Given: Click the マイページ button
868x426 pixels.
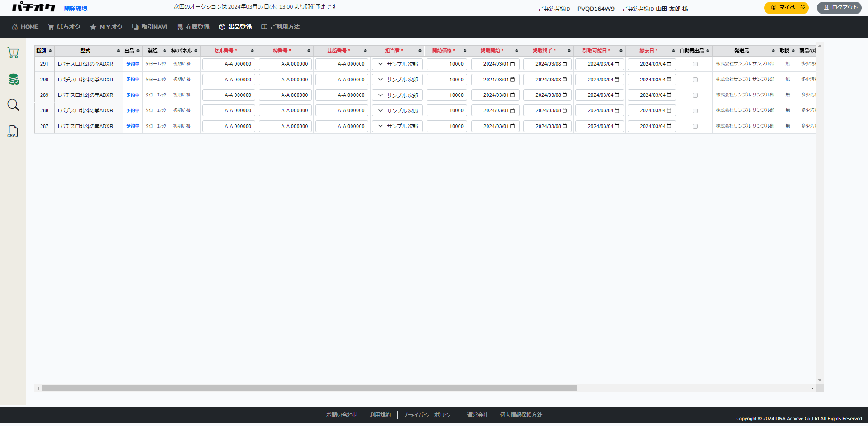Looking at the screenshot, I should pyautogui.click(x=786, y=8).
